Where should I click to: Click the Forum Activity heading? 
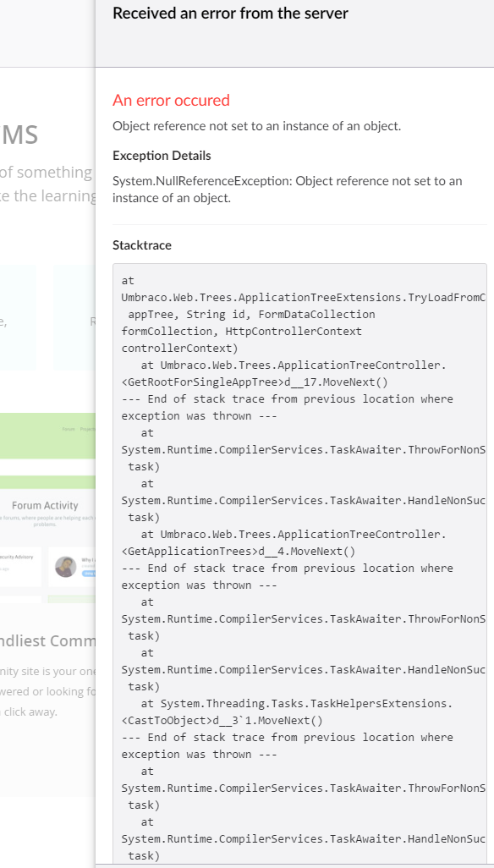coord(45,505)
